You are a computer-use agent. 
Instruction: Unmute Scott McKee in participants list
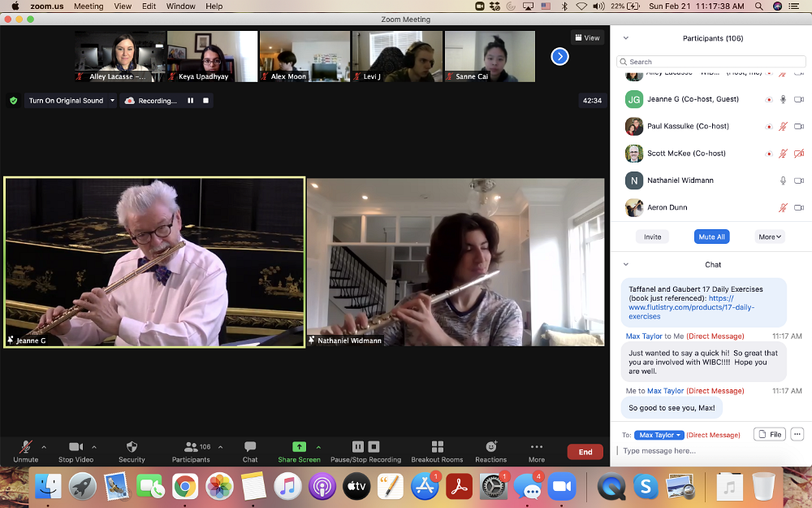click(783, 153)
